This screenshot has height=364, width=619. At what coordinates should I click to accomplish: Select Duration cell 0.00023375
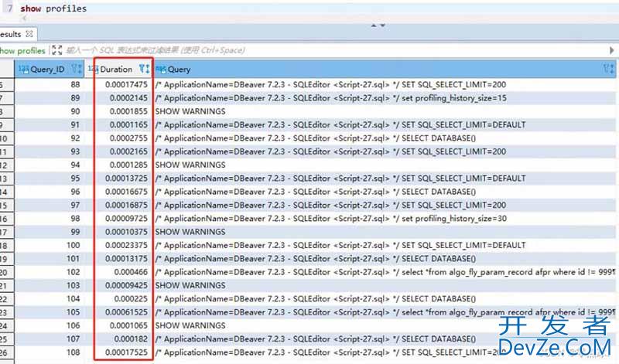click(x=119, y=245)
